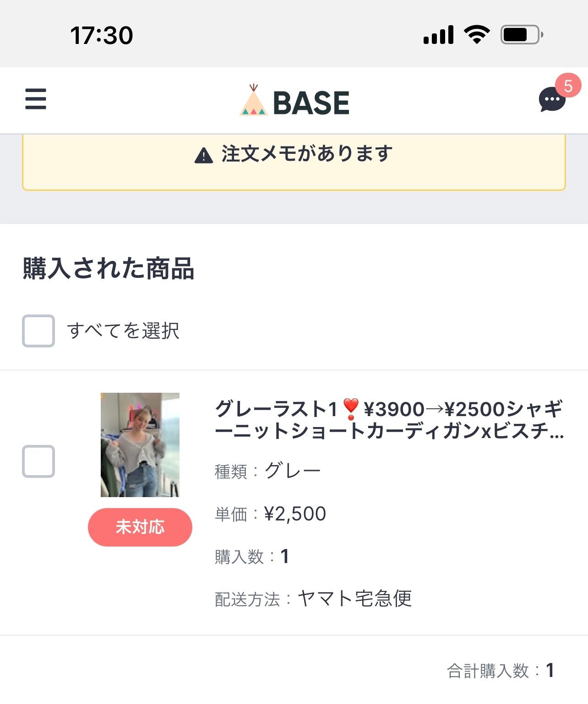The height and width of the screenshot is (704, 588).
Task: Check the すべてを選択 checkbox
Action: tap(38, 330)
